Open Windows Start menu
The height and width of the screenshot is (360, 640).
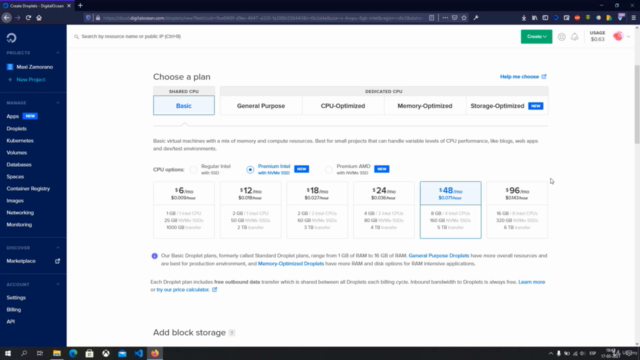(x=8, y=353)
